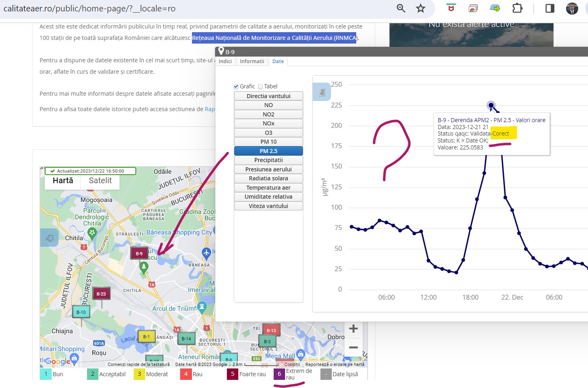Select the yellow B-1 station marker

pyautogui.click(x=146, y=337)
